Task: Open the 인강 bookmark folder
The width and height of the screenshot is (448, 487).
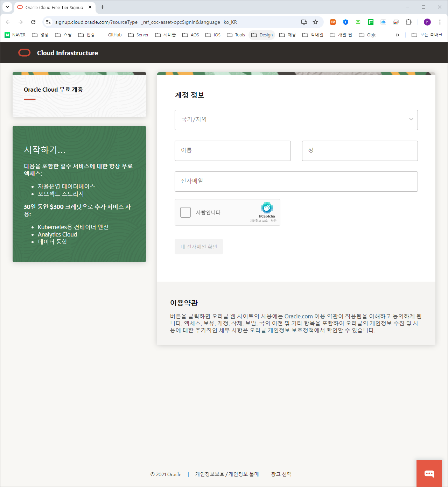Action: (86, 35)
